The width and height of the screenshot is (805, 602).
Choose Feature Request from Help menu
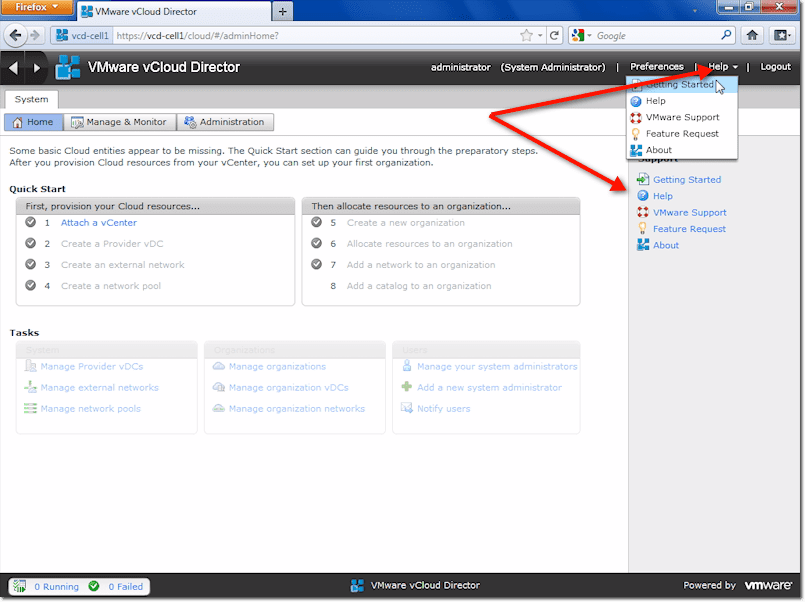682,134
